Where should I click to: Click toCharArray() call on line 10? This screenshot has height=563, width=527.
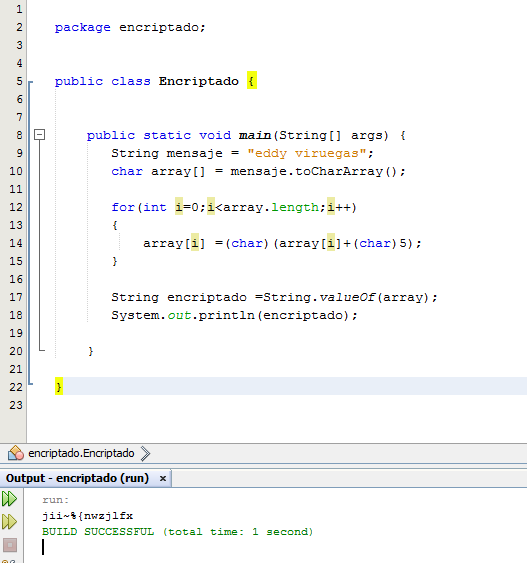[346, 171]
